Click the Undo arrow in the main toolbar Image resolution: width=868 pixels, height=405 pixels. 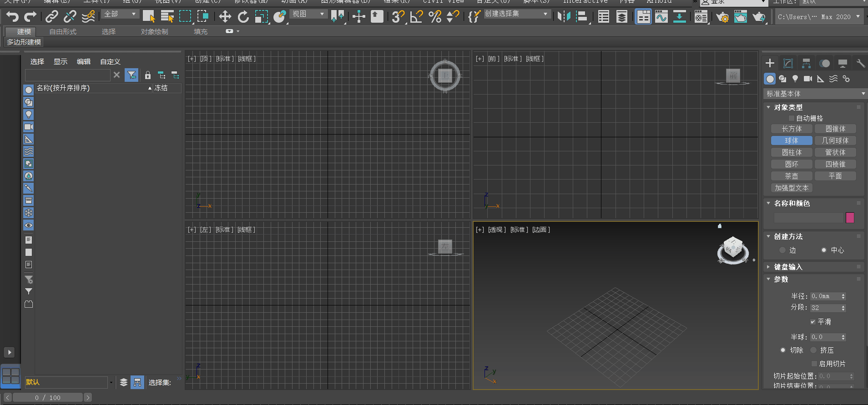[x=12, y=17]
